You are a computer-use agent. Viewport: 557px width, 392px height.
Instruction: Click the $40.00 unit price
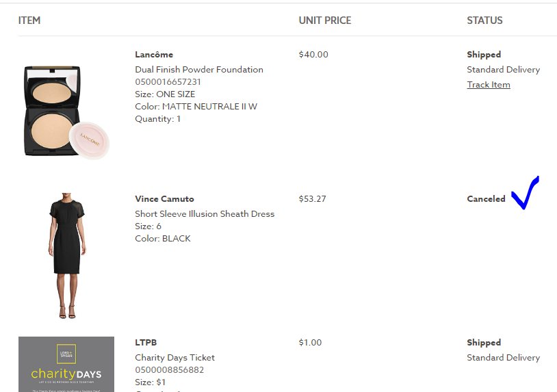pos(313,55)
